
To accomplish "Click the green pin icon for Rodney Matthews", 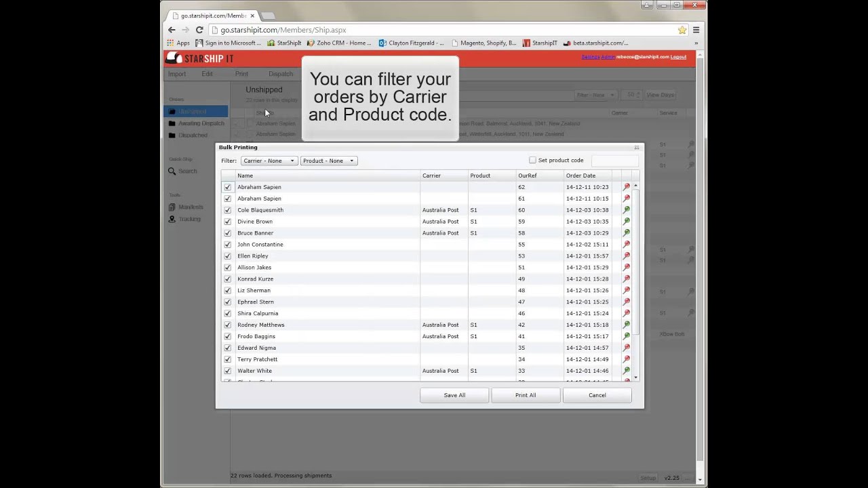I will click(627, 325).
